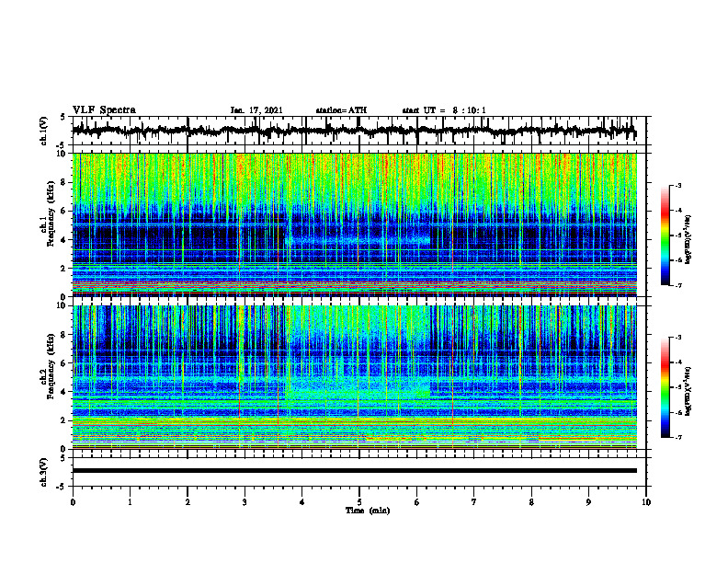Click the "0" kHz tick on ch.2 frequency axis
The height and width of the screenshot is (563, 728).
tap(64, 449)
